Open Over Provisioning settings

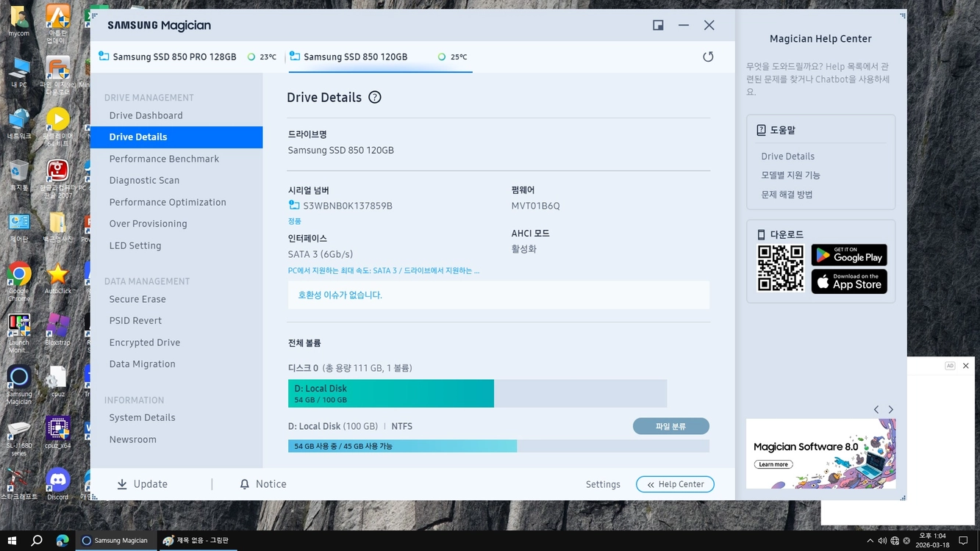pos(148,223)
